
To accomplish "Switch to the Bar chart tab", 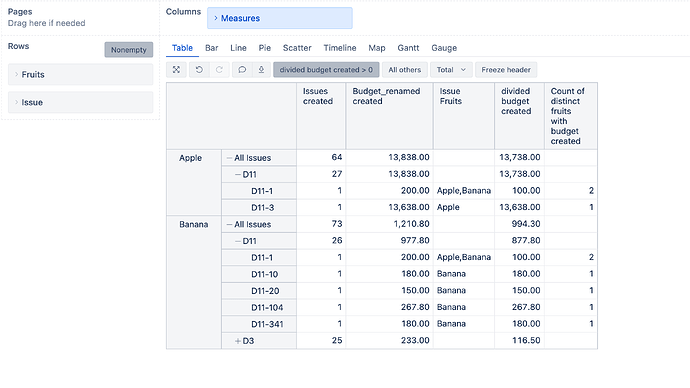I will tap(212, 48).
